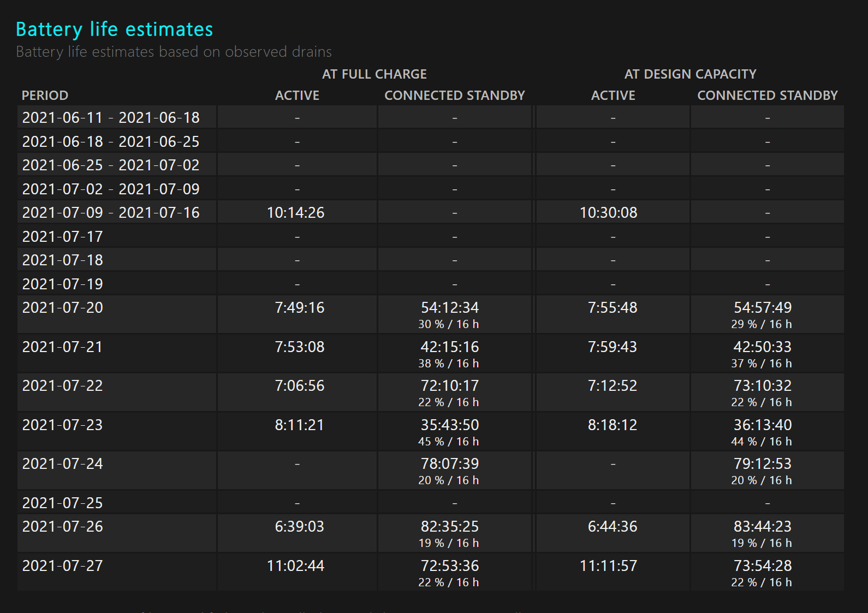The image size is (868, 613).
Task: Select the 2021-07-22 row date
Action: click(x=63, y=386)
